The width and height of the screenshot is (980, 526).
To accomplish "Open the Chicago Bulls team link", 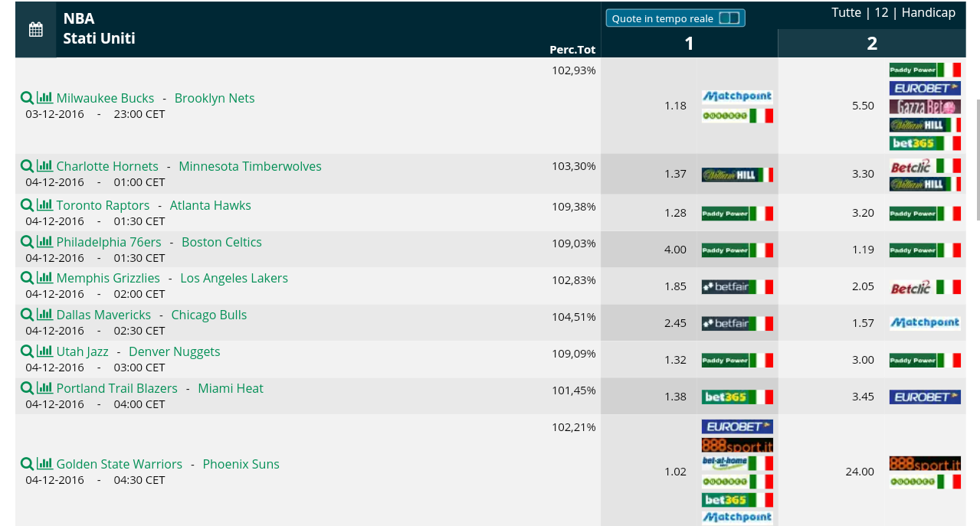I will point(209,315).
